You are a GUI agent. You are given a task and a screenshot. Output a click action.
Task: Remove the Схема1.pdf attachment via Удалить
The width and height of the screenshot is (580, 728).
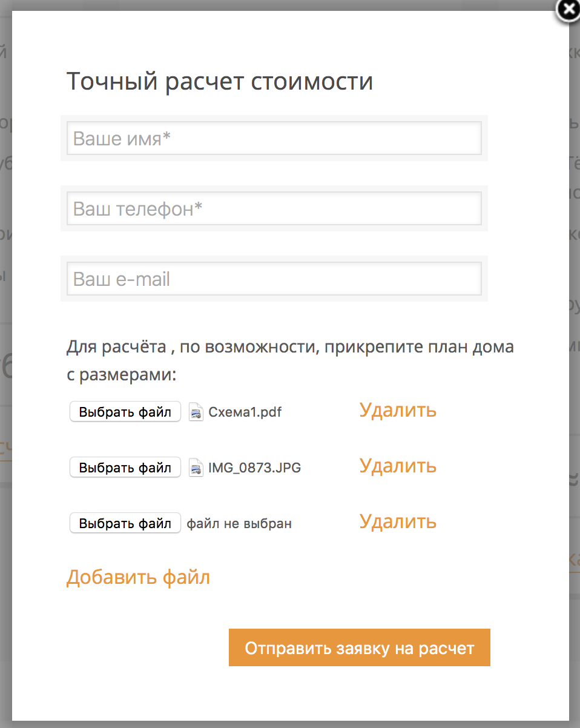click(398, 410)
